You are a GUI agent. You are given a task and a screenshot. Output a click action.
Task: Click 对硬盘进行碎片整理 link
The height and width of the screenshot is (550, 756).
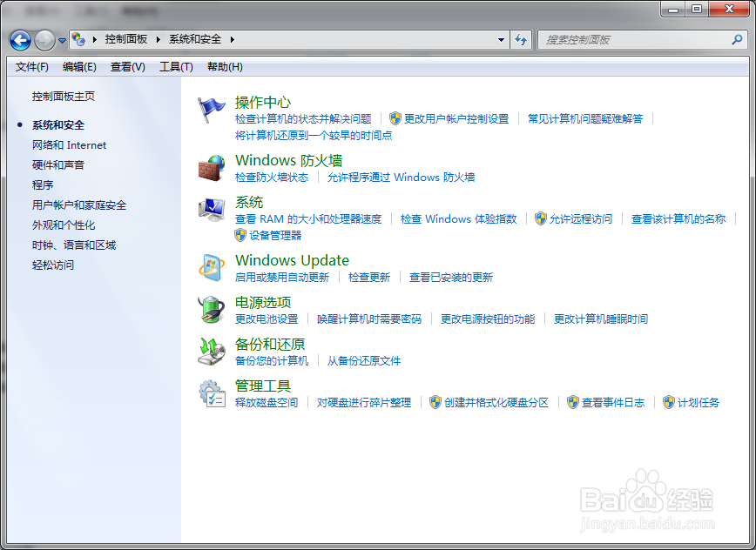pyautogui.click(x=363, y=403)
